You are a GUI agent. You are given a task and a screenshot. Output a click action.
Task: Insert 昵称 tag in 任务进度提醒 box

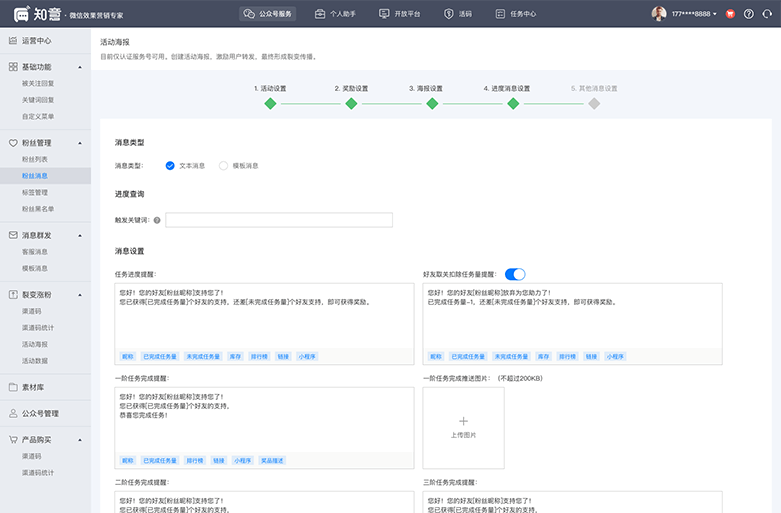tap(128, 357)
